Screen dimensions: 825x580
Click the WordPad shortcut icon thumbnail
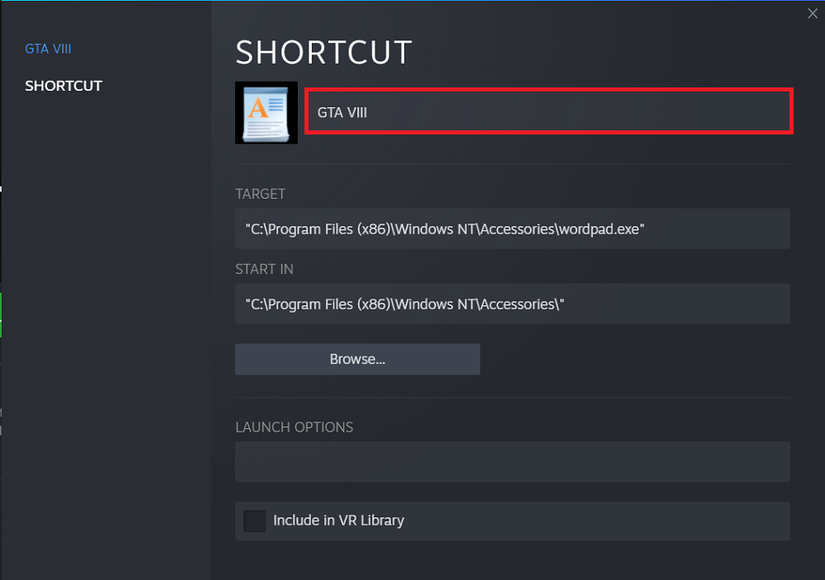(x=266, y=113)
